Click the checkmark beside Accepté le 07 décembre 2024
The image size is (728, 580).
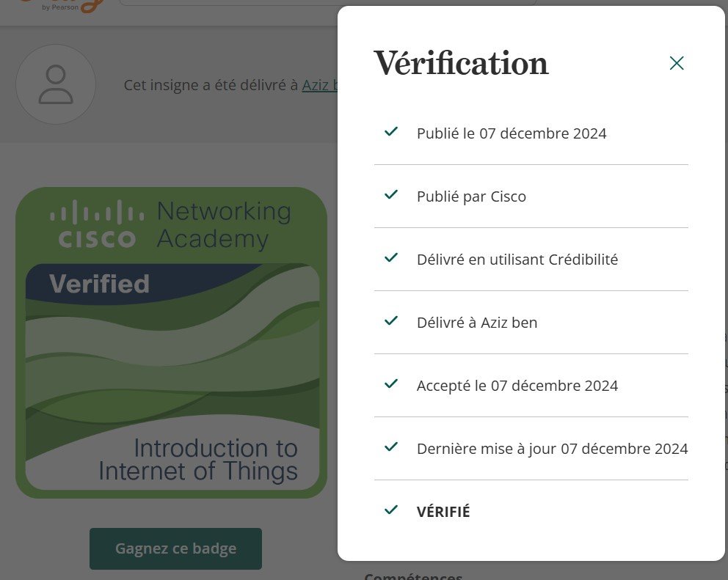[x=391, y=384]
